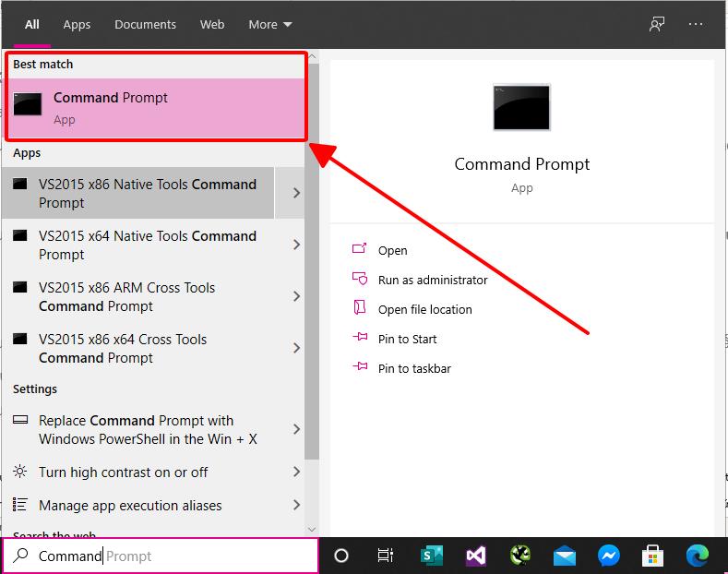
Task: Click the Open action icon
Action: pyautogui.click(x=359, y=248)
